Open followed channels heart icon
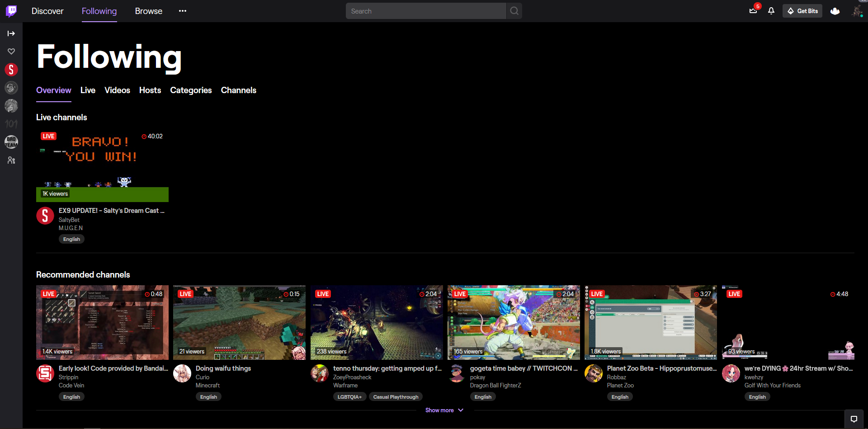 click(x=11, y=52)
